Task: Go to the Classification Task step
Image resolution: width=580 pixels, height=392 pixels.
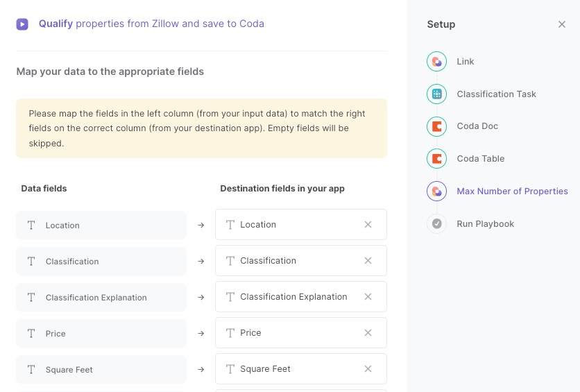Action: pyautogui.click(x=496, y=94)
